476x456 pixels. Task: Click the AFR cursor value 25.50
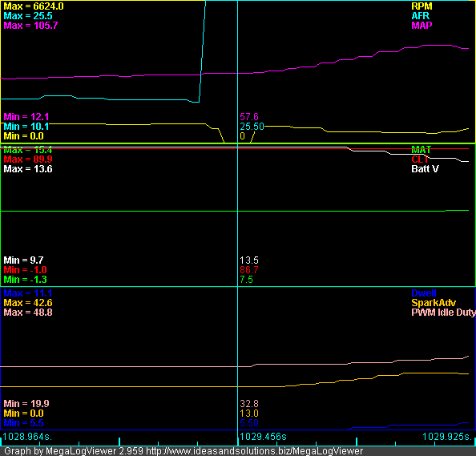(252, 127)
